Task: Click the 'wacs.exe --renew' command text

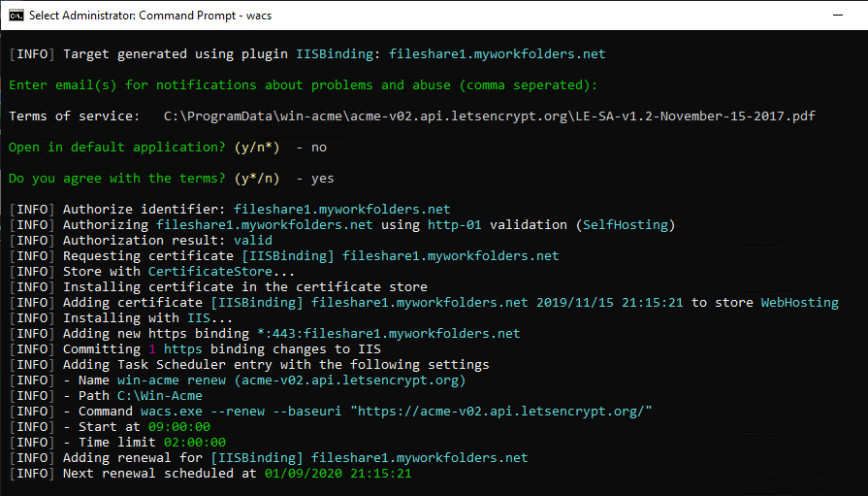Action: (x=202, y=411)
